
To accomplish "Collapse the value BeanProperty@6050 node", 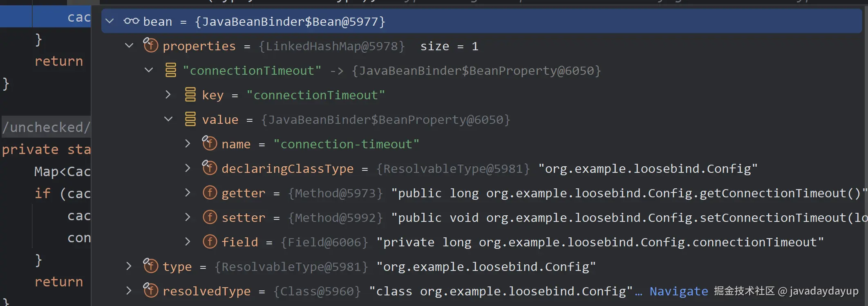I will pos(168,119).
